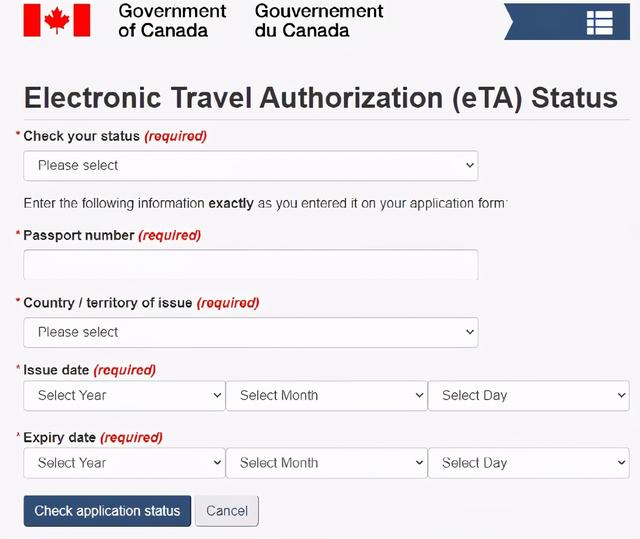Open Expiry date Select Day dropdown
The image size is (640, 539).
[x=528, y=463]
